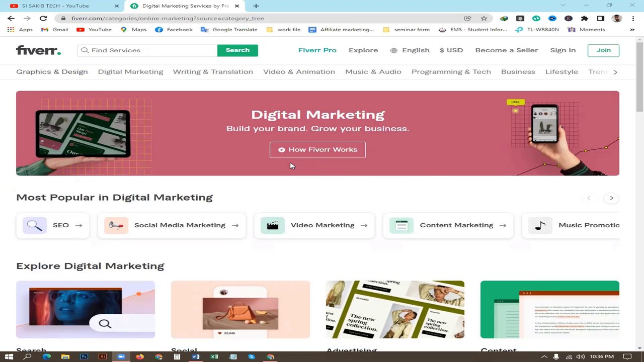Open the Apps shortcut in bookmarks bar
This screenshot has width=644, height=362.
(20, 30)
